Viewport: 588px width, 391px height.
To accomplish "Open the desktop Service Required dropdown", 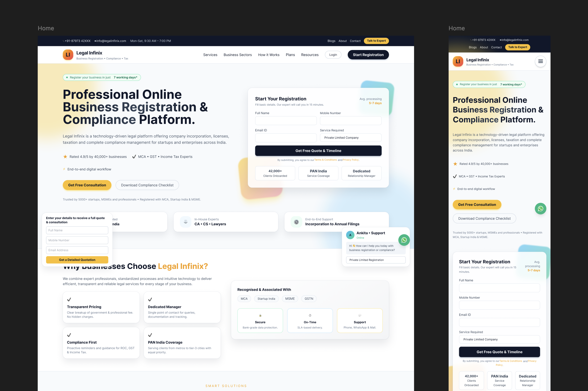I will click(x=351, y=138).
